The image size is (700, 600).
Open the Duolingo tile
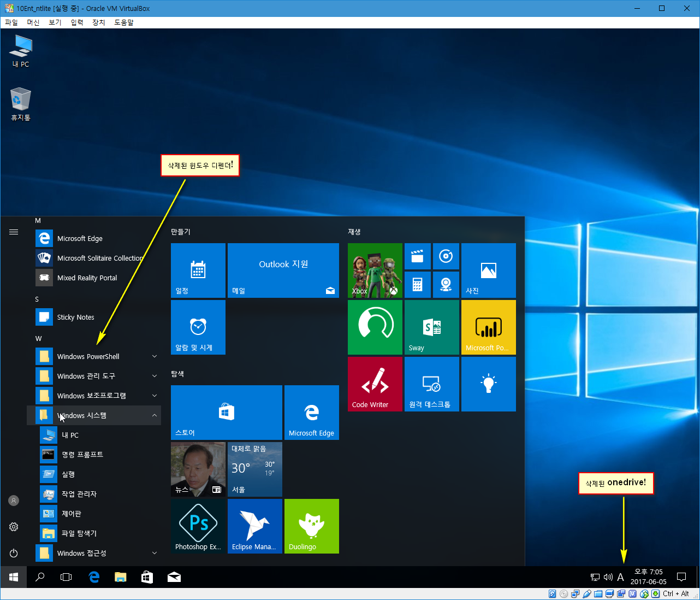[x=311, y=526]
